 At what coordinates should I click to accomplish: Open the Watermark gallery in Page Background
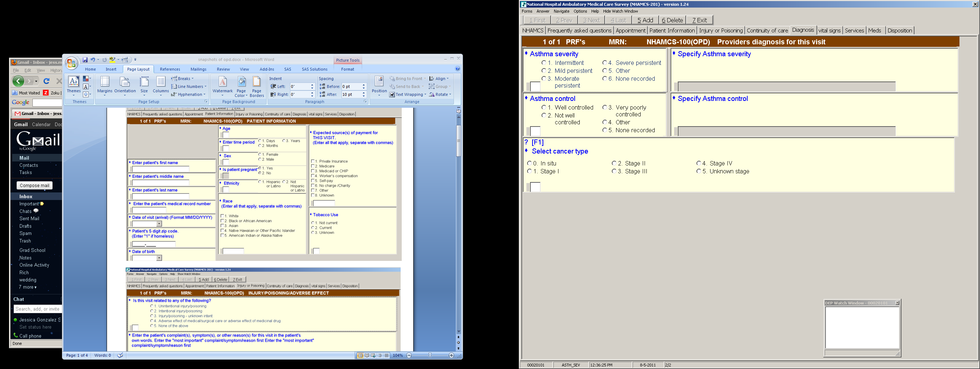223,86
